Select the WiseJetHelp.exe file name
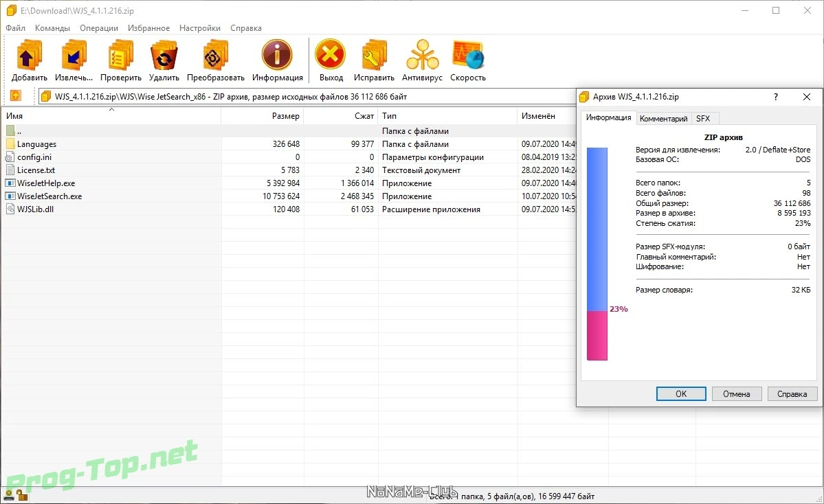This screenshot has width=824, height=504. pyautogui.click(x=46, y=183)
